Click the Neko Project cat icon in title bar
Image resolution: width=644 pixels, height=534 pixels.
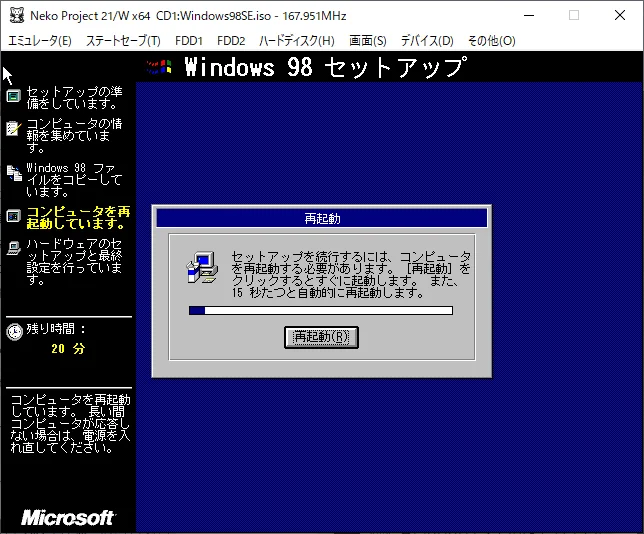[x=16, y=16]
